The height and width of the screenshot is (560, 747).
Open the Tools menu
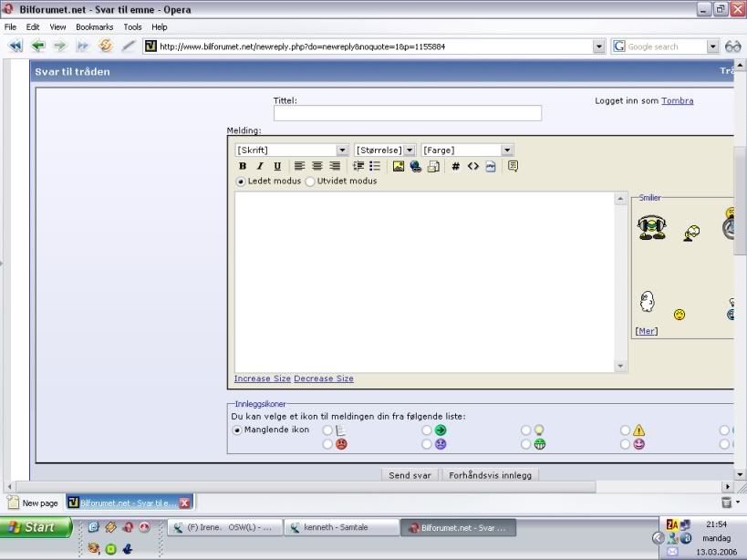tap(132, 27)
